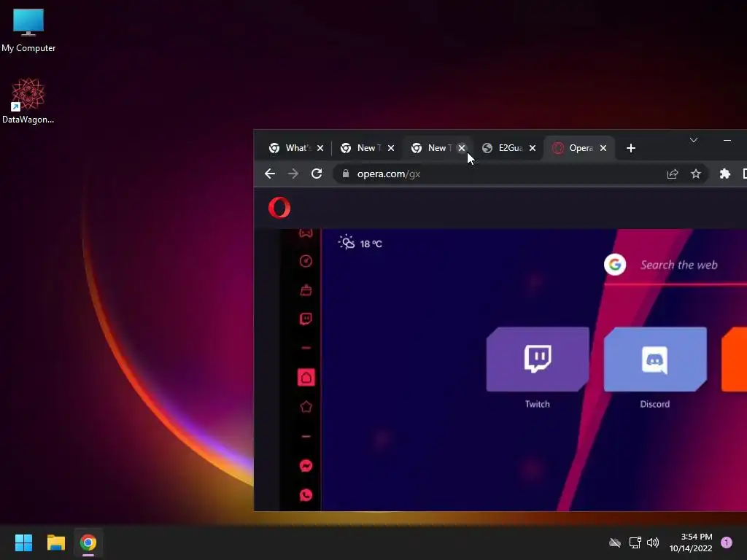This screenshot has height=560, width=747.
Task: Open clock showing 3:54 PM
Action: coord(690,542)
